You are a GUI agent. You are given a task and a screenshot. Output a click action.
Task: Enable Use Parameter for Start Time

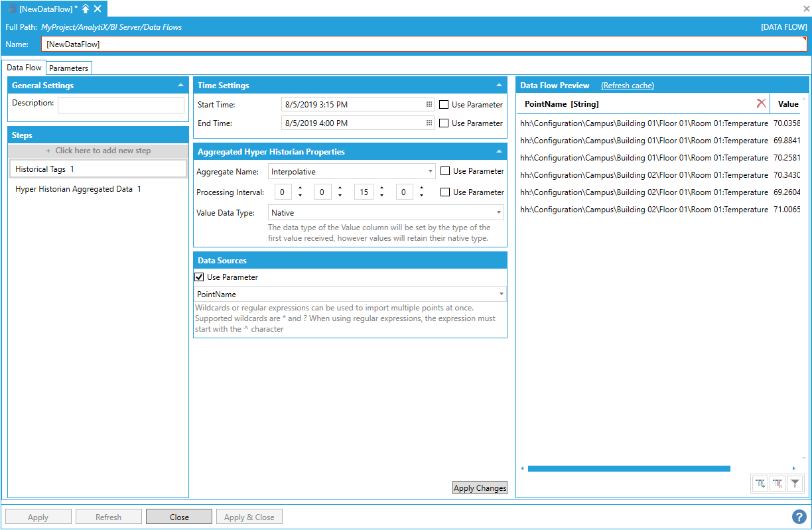click(444, 105)
